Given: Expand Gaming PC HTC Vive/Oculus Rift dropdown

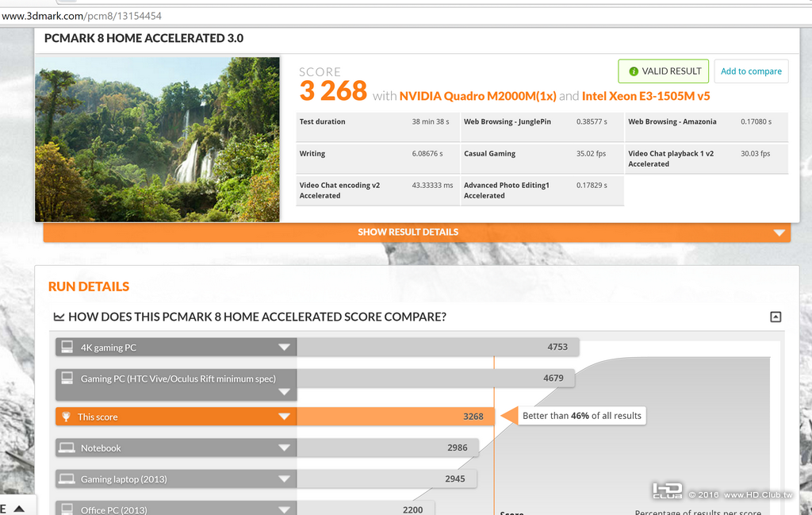Looking at the screenshot, I should pyautogui.click(x=284, y=392).
